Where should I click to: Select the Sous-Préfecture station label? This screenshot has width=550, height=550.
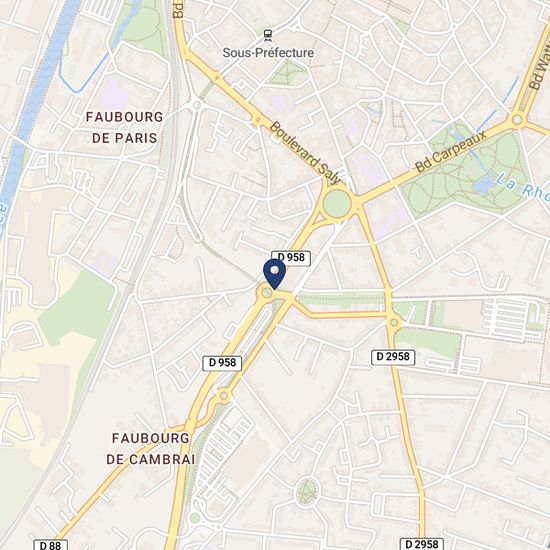(268, 53)
